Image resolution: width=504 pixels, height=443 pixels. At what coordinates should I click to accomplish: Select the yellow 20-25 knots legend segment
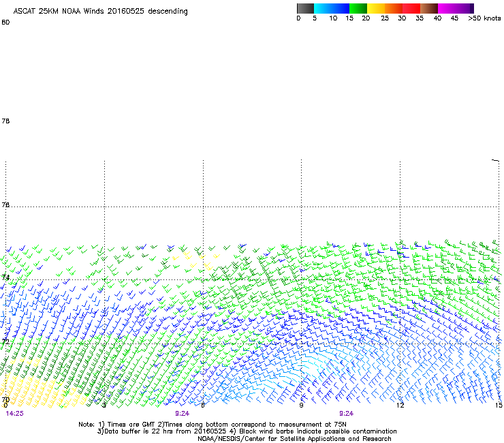coord(376,8)
